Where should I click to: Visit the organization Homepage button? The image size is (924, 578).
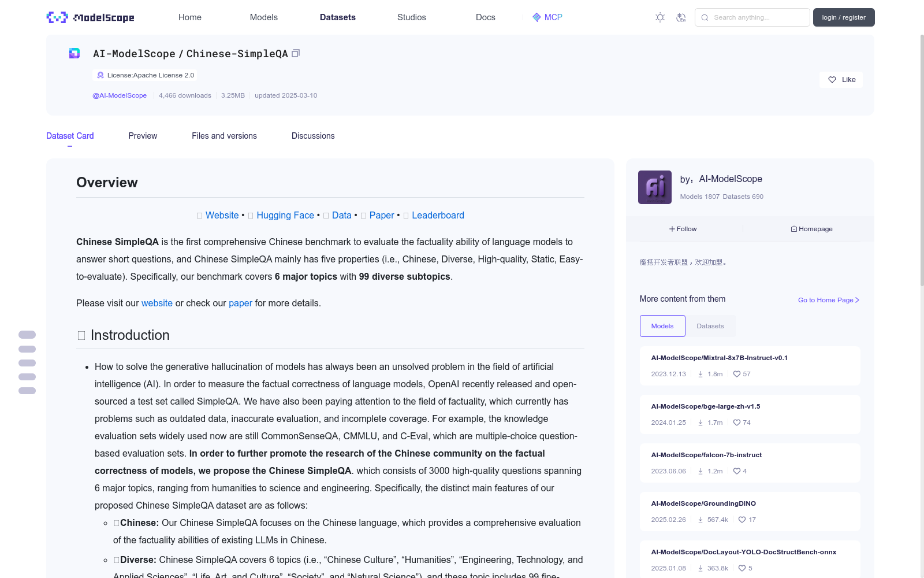812,229
